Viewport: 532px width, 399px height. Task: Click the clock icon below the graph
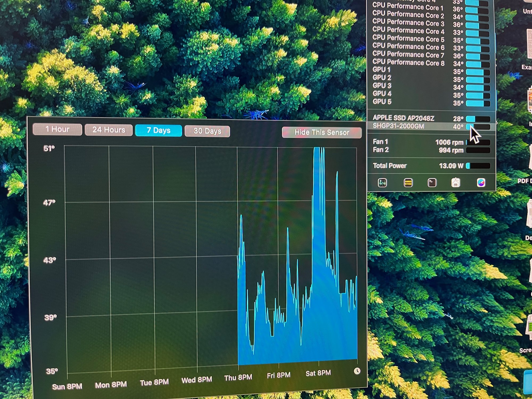tap(357, 371)
